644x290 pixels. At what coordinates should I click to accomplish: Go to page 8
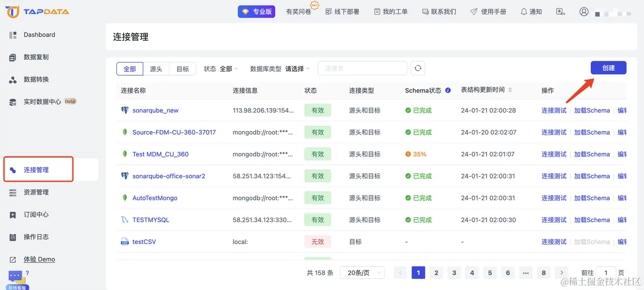tap(543, 273)
